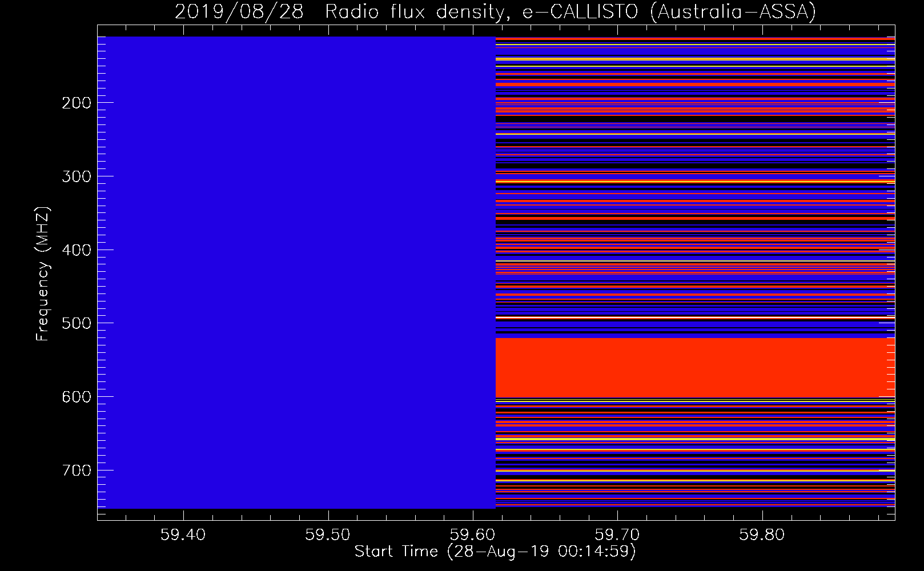Click the 500 frequency tick label
Screen dimensions: 924x571
pyautogui.click(x=77, y=323)
